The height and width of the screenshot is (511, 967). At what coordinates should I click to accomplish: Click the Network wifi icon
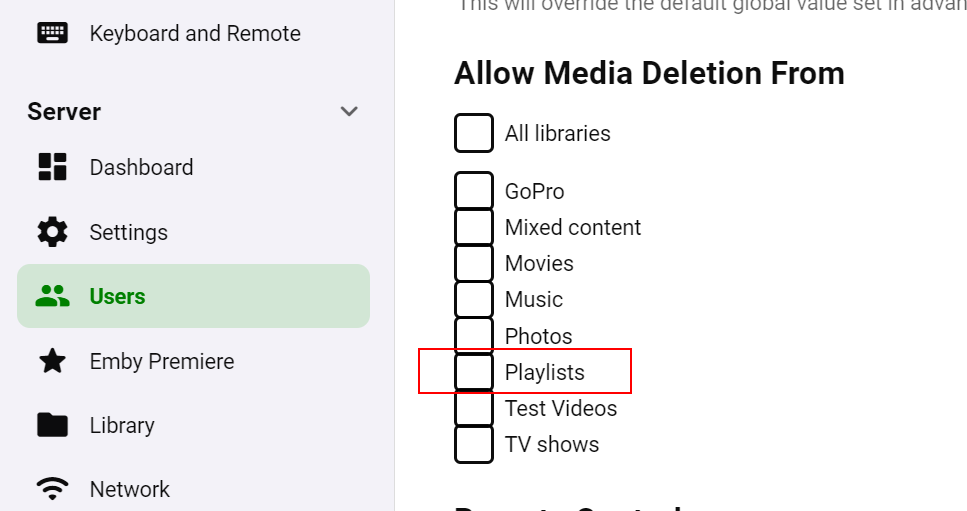tap(52, 489)
